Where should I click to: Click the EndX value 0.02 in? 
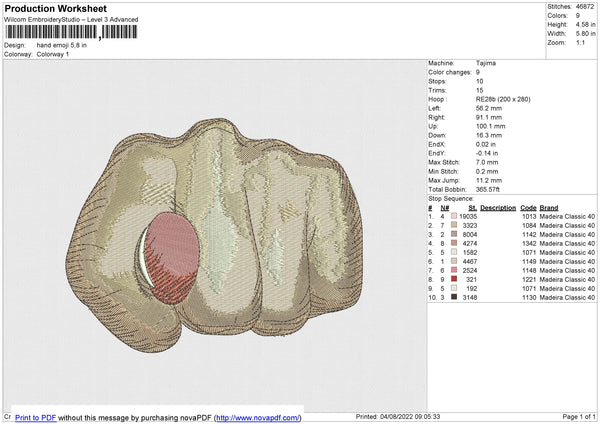[x=486, y=144]
